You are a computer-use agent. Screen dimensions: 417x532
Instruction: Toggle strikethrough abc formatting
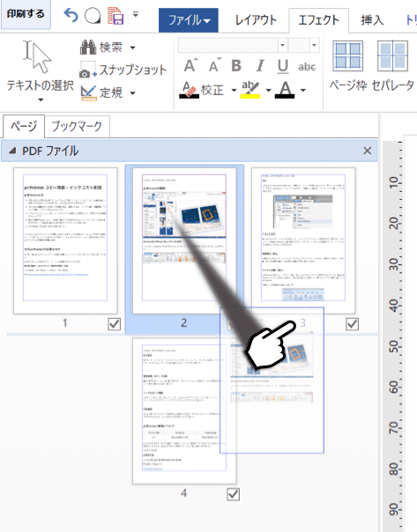tap(307, 67)
